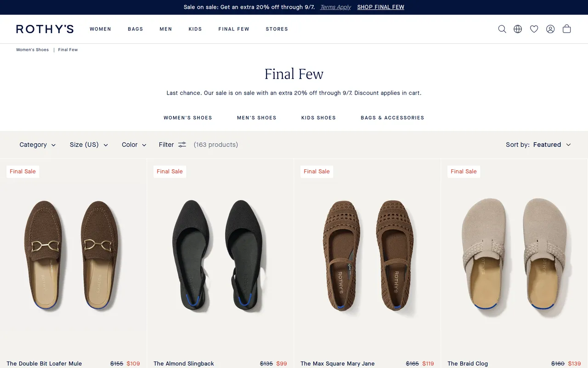
Task: Click the Final Few page heading
Action: click(294, 74)
